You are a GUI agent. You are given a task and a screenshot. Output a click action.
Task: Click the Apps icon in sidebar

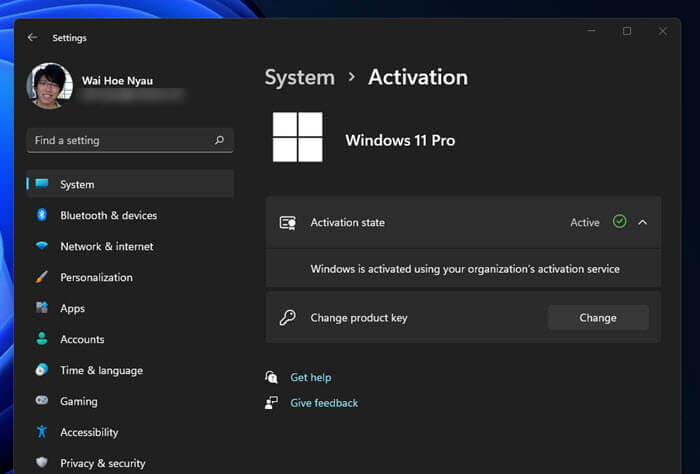pyautogui.click(x=42, y=308)
